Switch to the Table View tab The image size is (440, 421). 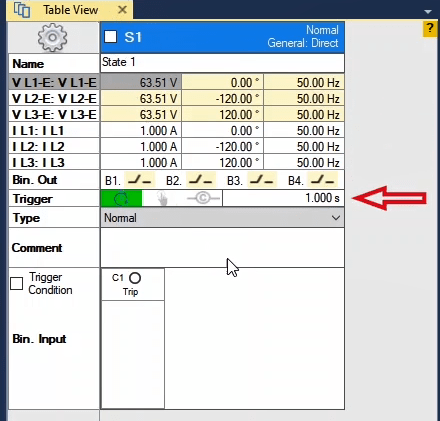coord(71,10)
